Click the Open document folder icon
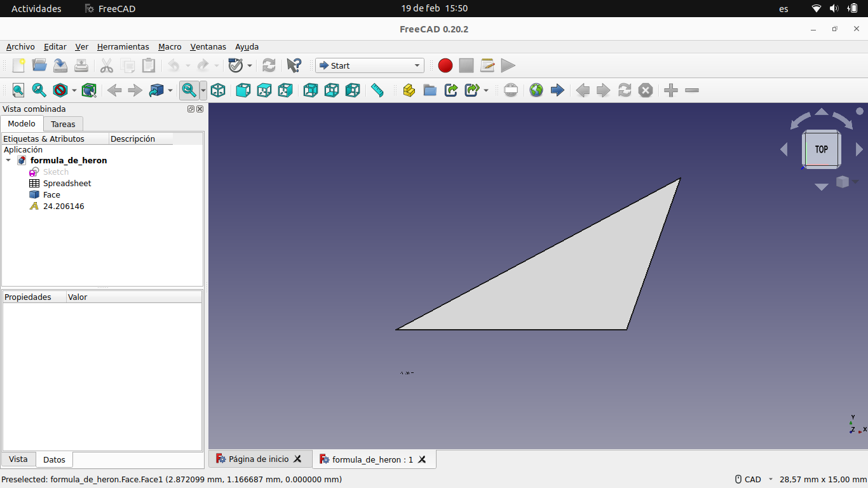868x488 pixels. (x=39, y=65)
